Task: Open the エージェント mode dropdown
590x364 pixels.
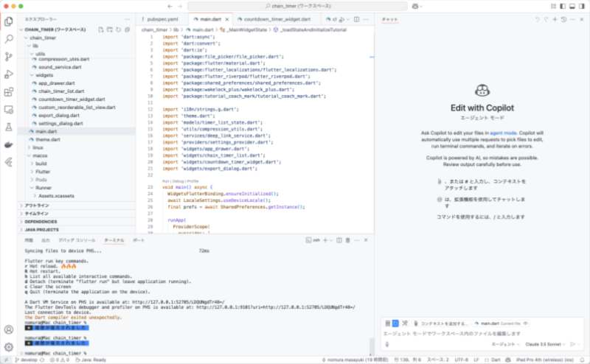Action: tap(506, 344)
